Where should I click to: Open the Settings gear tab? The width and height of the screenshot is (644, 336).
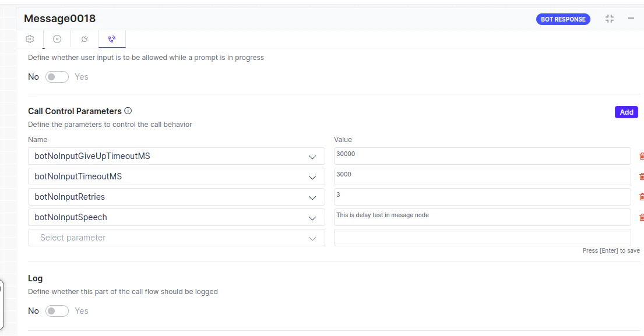point(29,38)
